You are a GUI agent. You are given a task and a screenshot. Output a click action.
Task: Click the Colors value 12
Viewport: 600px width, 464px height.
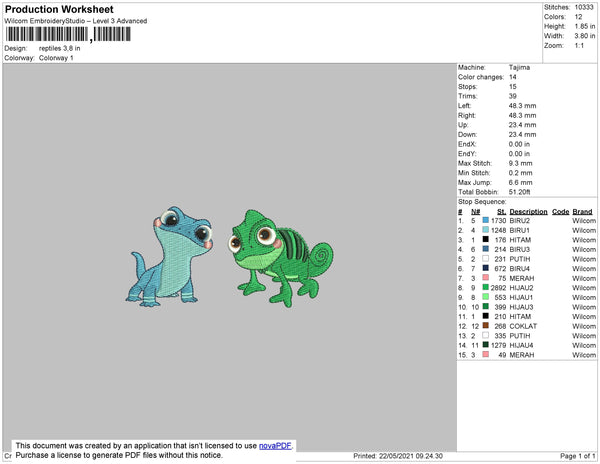click(578, 17)
